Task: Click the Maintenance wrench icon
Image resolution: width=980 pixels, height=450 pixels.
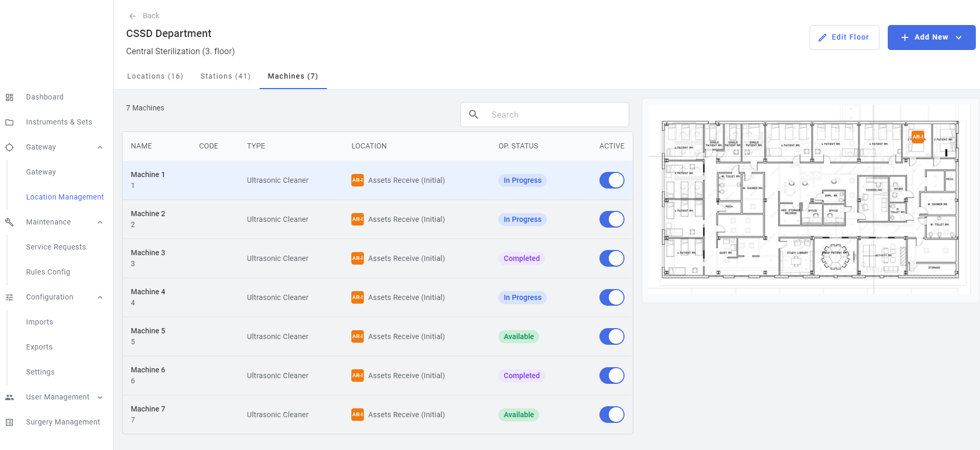Action: (x=9, y=222)
